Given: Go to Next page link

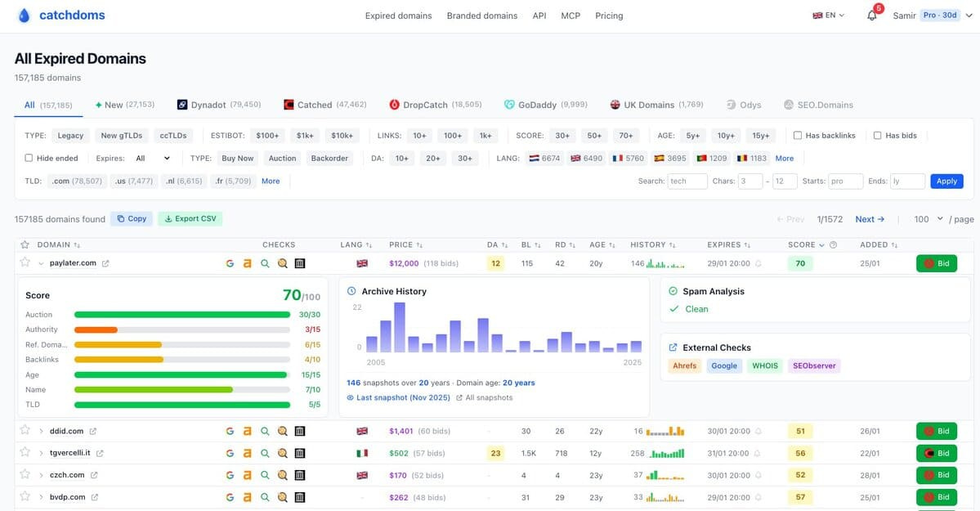Looking at the screenshot, I should pos(870,219).
